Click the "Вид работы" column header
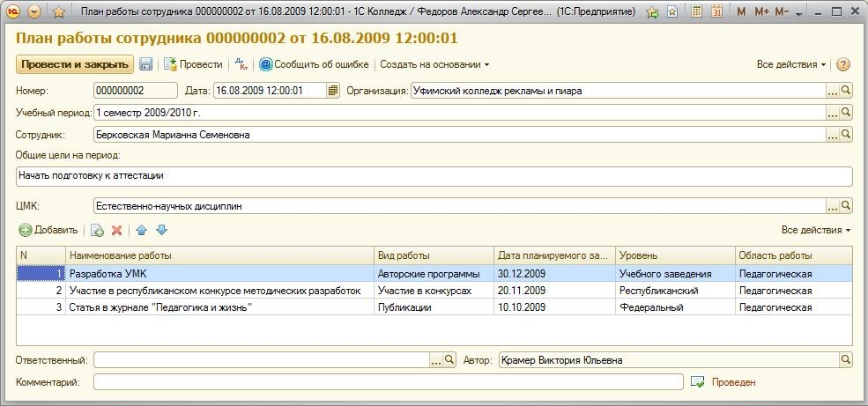The height and width of the screenshot is (406, 868). click(x=434, y=255)
